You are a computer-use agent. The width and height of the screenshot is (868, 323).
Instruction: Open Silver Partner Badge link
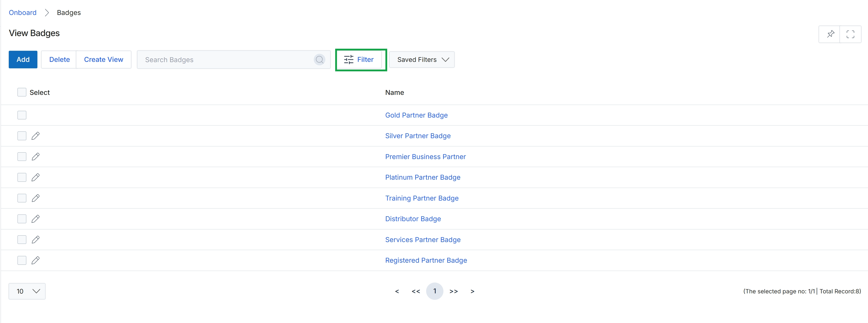click(418, 136)
